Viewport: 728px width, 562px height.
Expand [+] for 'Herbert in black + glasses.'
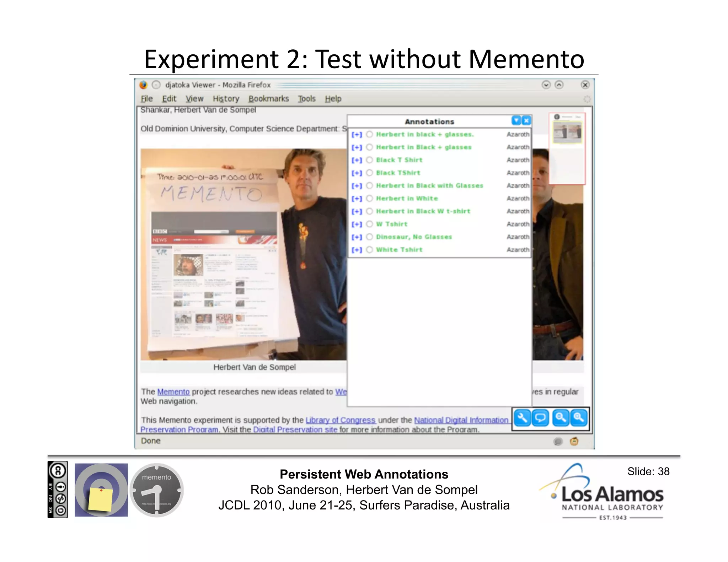pyautogui.click(x=357, y=134)
